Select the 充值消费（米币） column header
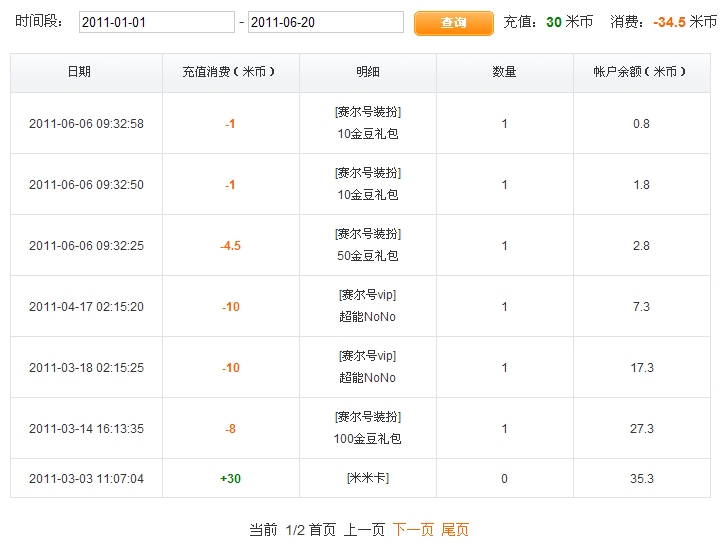 click(x=231, y=73)
